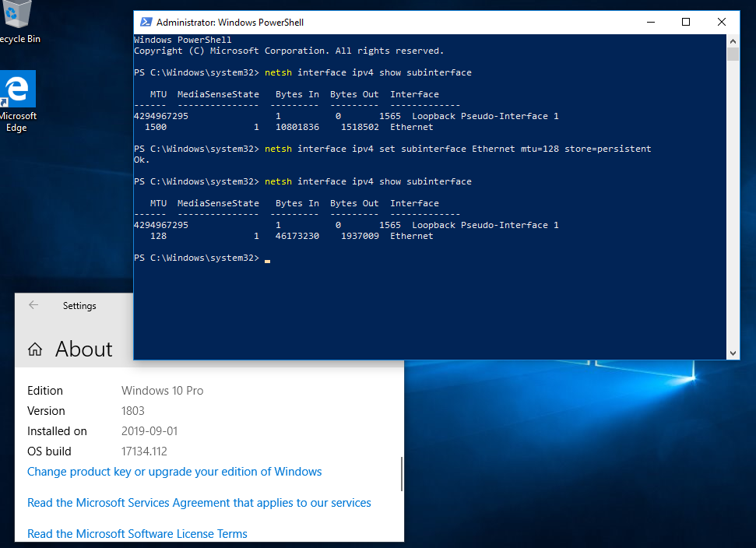The image size is (756, 548).
Task: Open 'Change product key or upgrade' link
Action: [174, 472]
